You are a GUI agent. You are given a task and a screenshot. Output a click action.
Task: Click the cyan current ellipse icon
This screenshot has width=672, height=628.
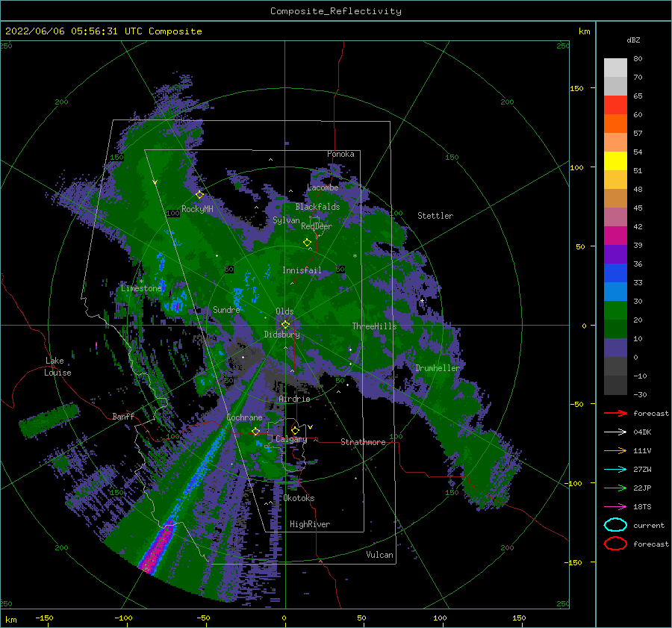[x=615, y=525]
